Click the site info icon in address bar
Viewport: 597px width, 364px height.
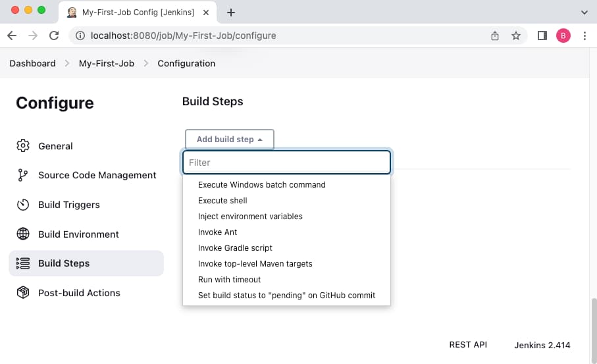80,36
